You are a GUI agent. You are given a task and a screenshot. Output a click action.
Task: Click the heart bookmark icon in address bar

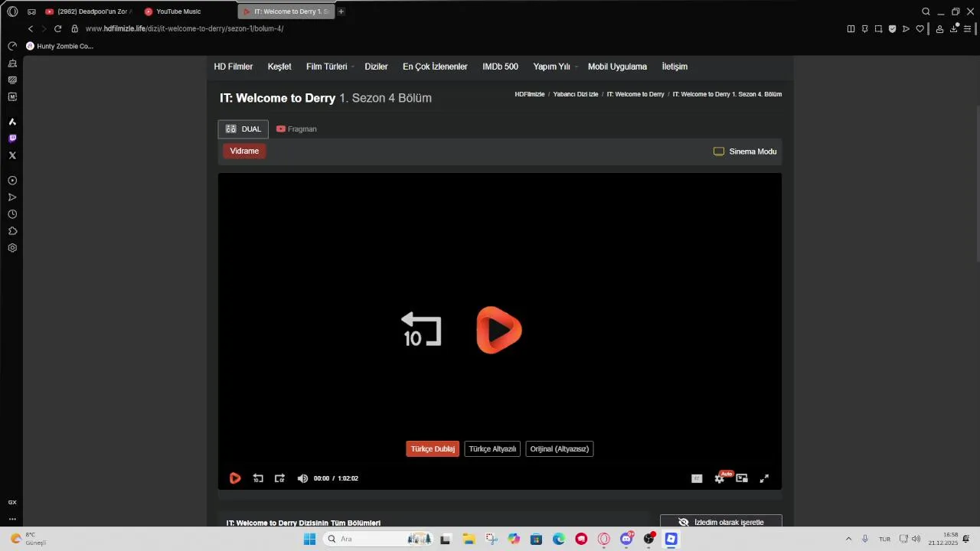click(x=920, y=29)
